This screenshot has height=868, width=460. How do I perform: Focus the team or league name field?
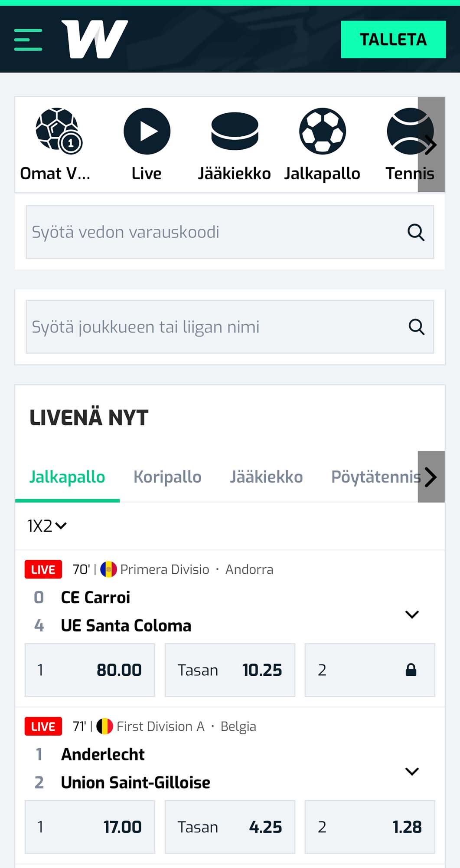(x=230, y=327)
